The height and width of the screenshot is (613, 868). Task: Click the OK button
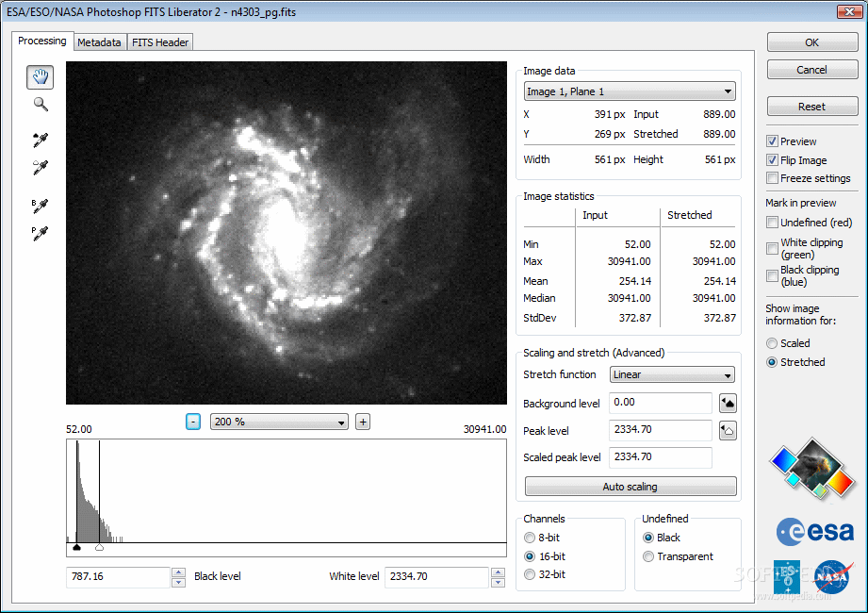(x=812, y=42)
